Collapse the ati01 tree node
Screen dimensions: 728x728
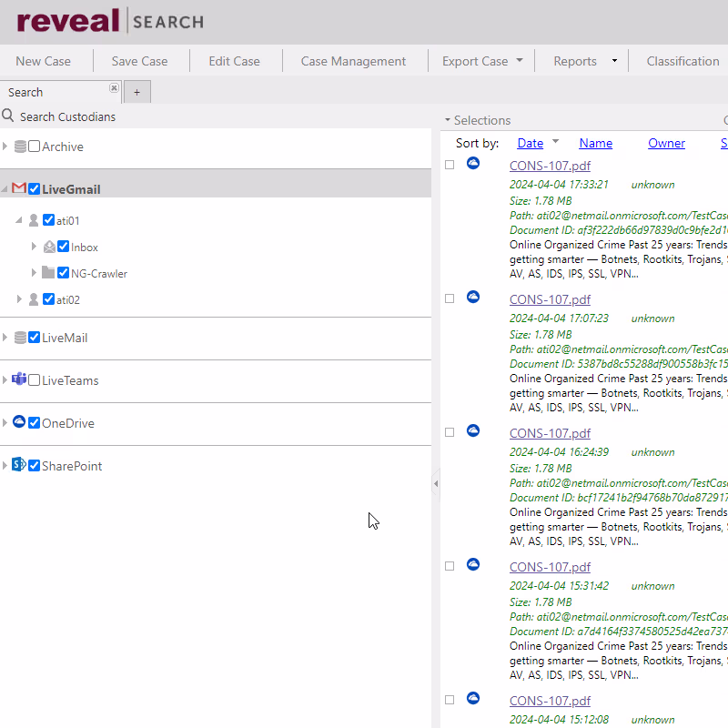point(19,220)
